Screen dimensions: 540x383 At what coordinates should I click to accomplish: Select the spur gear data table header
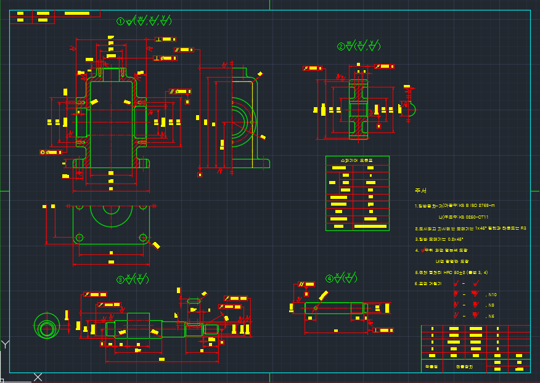click(357, 161)
